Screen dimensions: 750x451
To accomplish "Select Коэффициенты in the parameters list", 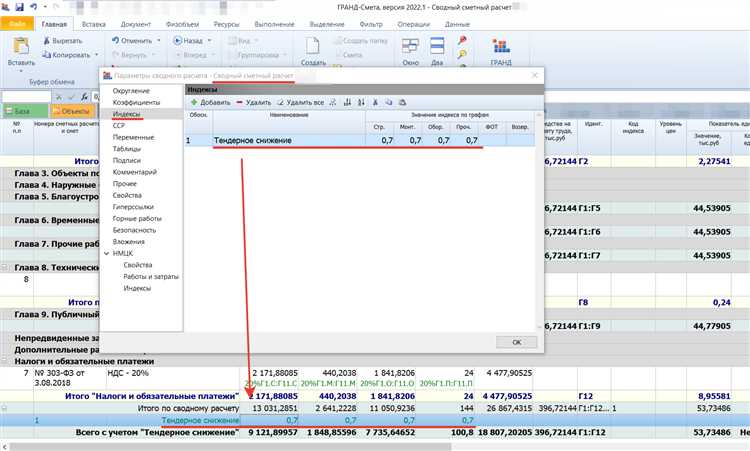I will tap(135, 103).
